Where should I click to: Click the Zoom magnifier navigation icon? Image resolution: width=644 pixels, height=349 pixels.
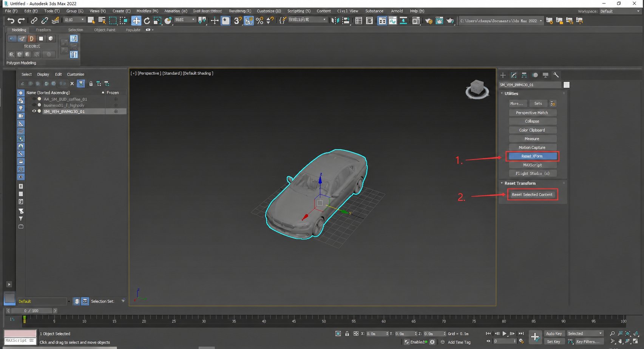[x=612, y=333]
